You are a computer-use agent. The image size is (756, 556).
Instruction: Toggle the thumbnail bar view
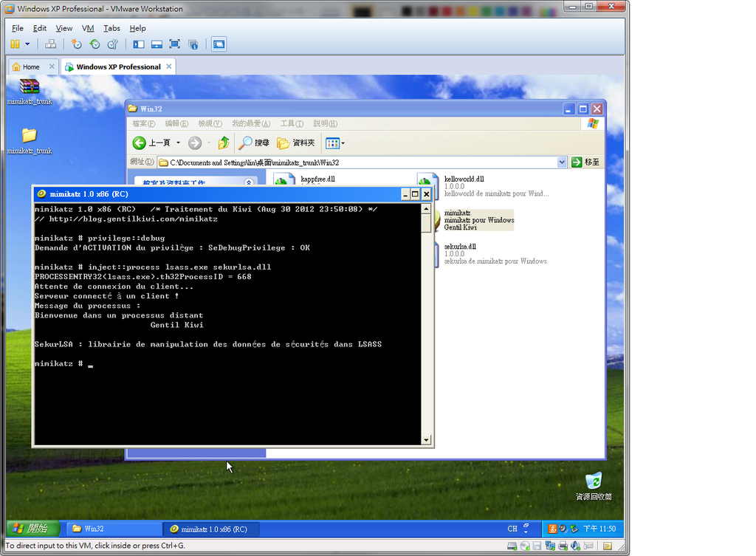[157, 44]
